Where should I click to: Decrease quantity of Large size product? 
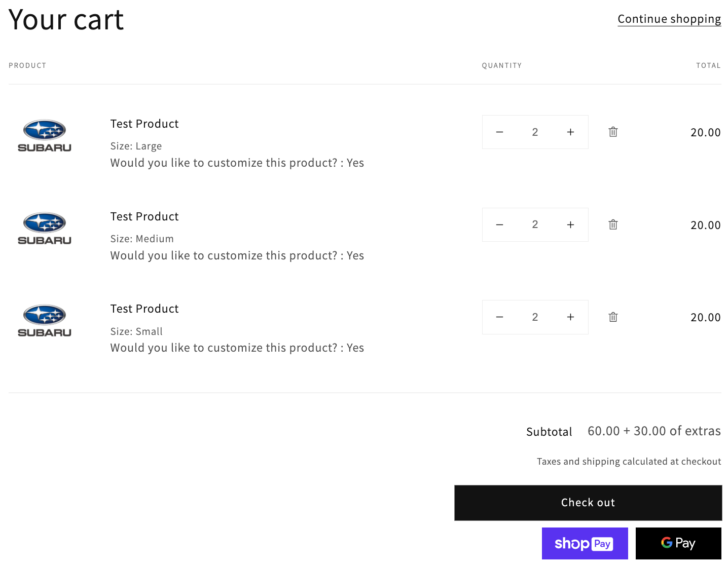click(499, 132)
